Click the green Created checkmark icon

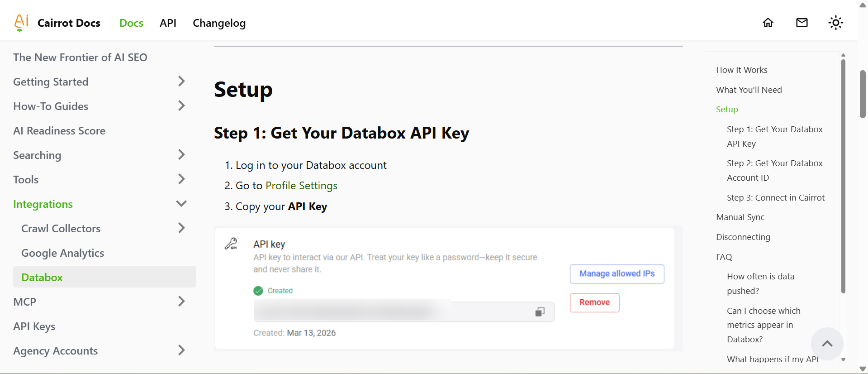coord(258,291)
